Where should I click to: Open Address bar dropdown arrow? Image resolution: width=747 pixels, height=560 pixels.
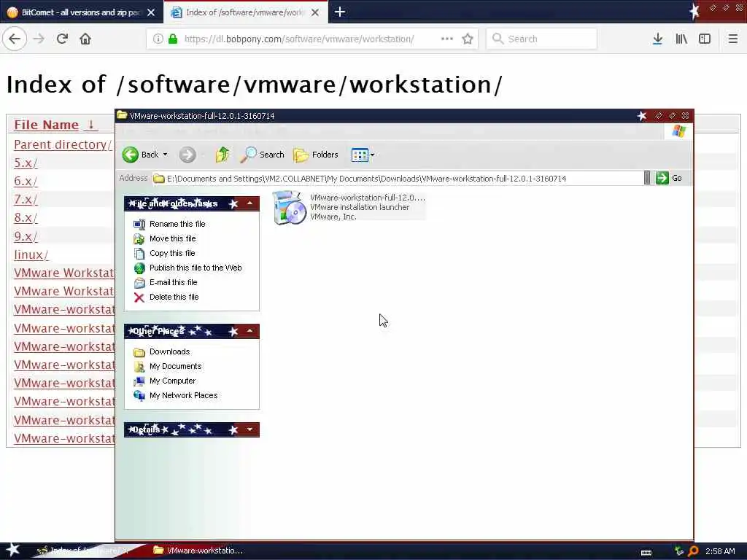pos(647,178)
